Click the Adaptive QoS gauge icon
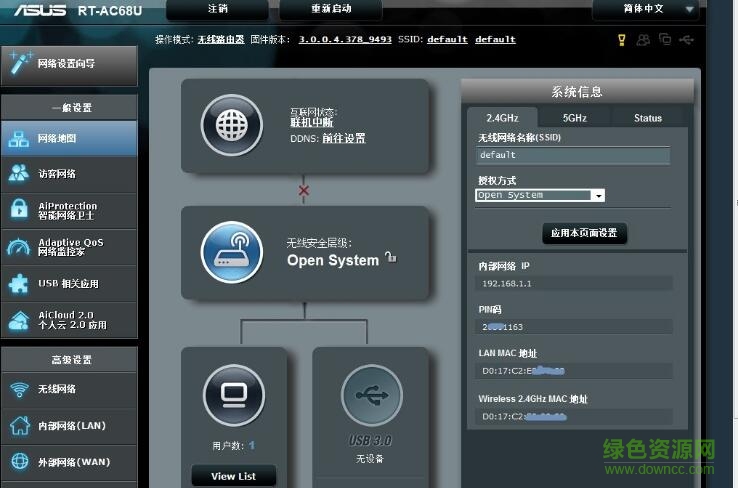 coord(18,247)
